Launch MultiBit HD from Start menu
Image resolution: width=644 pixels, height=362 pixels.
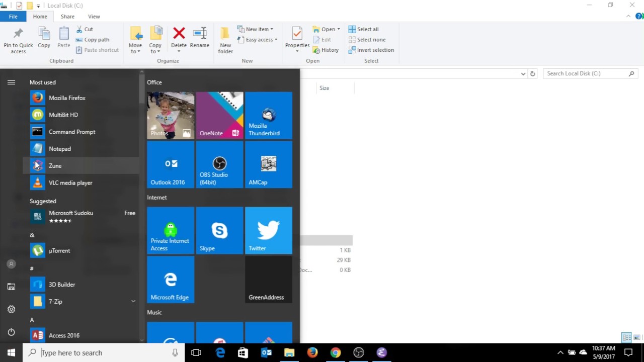[80, 115]
